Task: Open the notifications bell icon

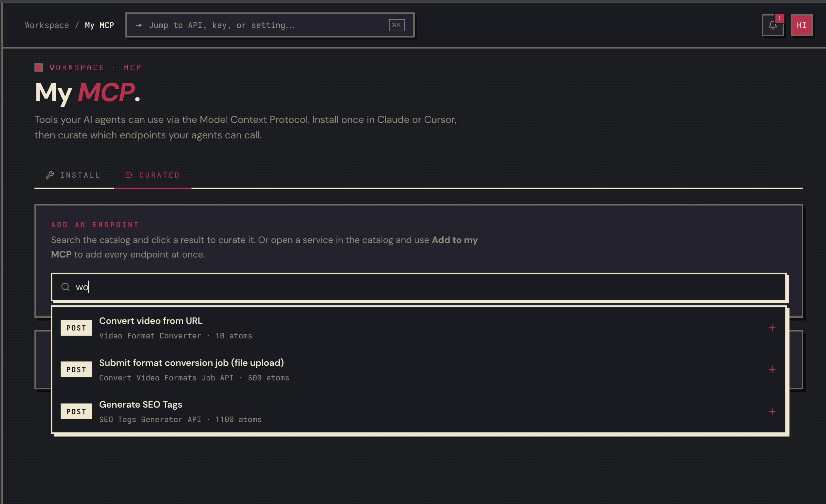Action: (x=773, y=25)
